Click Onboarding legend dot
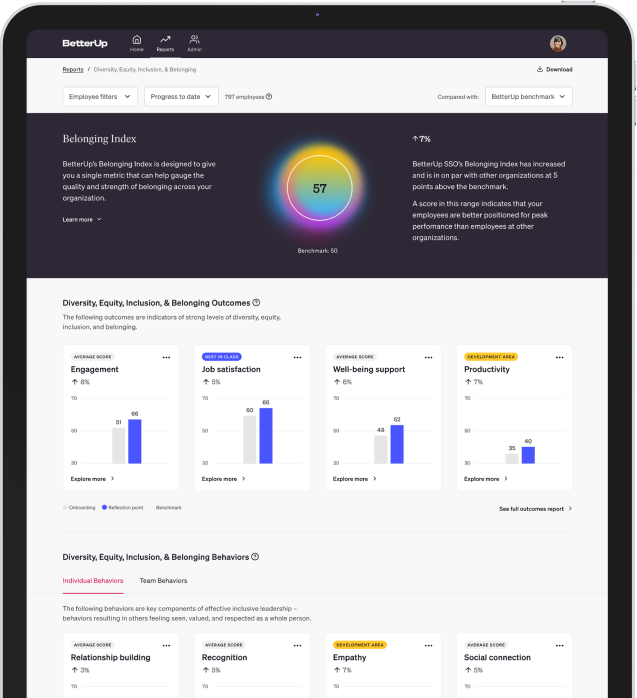Viewport: 637px width, 698px height. [65, 507]
